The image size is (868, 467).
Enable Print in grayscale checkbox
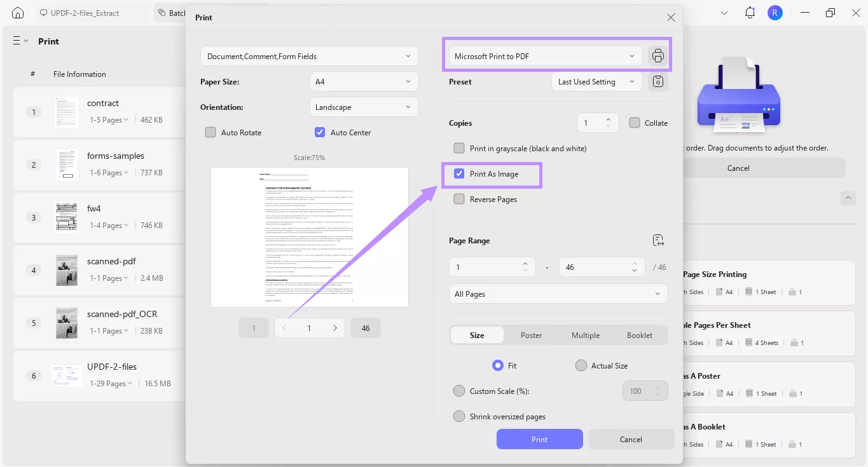click(x=459, y=148)
